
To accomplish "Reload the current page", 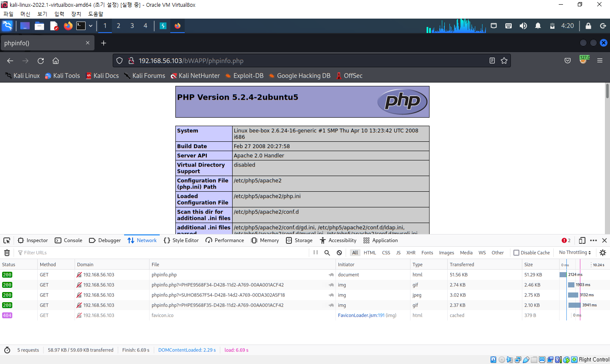I will (41, 61).
